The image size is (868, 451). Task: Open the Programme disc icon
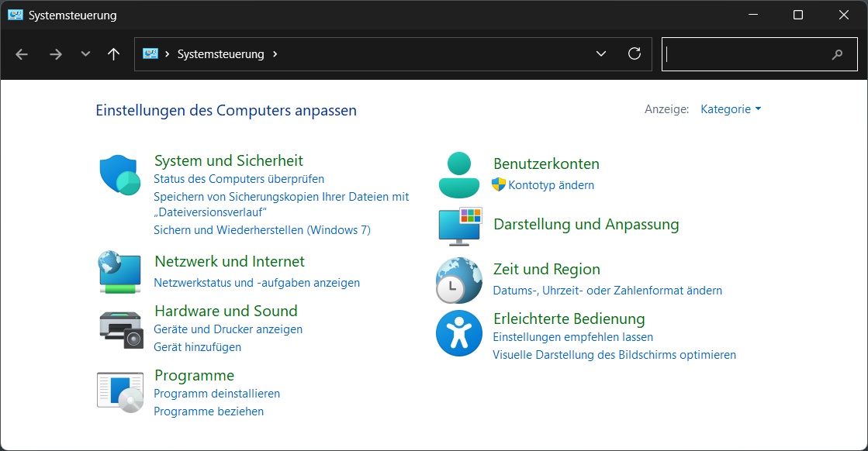click(120, 390)
